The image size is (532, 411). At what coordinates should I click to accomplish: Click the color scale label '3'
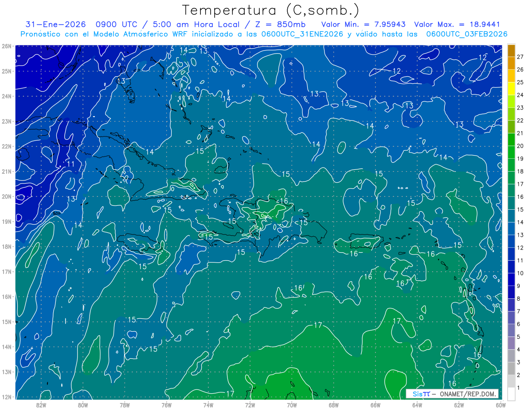pyautogui.click(x=519, y=363)
